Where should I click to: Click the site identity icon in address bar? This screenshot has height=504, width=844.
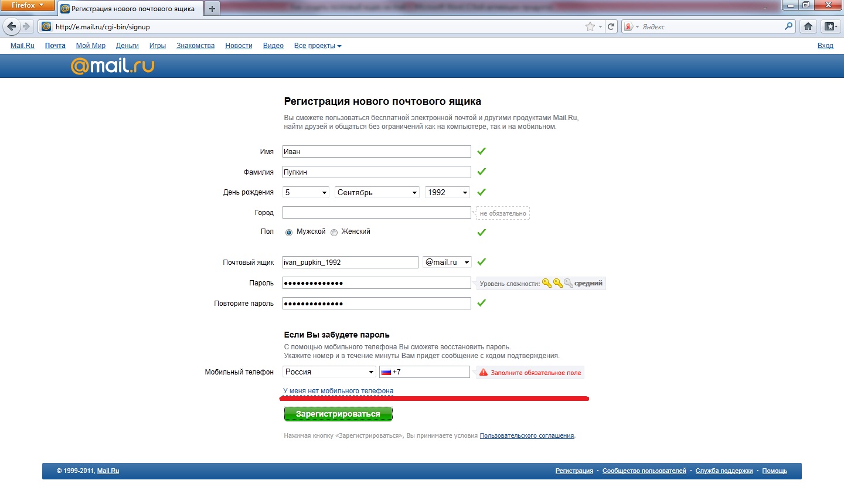click(x=46, y=26)
